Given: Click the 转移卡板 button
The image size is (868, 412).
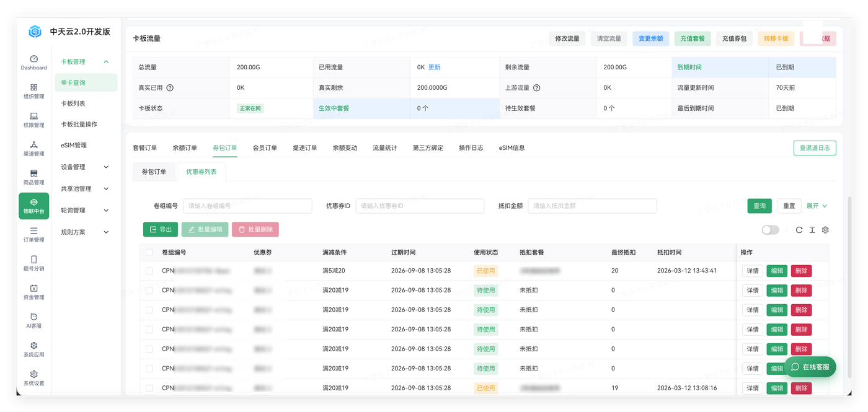Looking at the screenshot, I should tap(776, 38).
